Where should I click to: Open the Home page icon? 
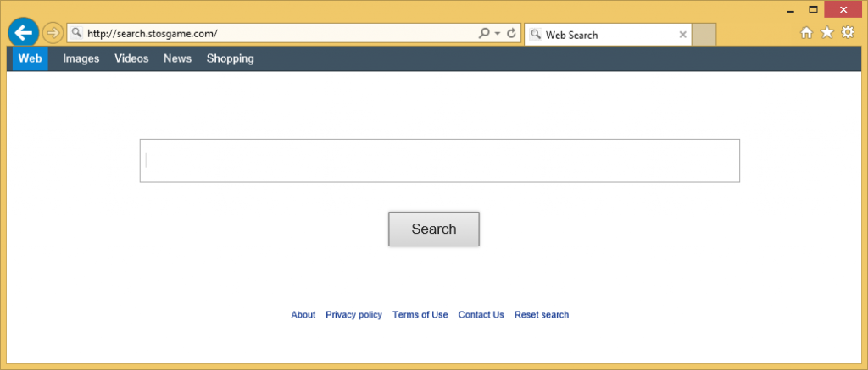[806, 33]
